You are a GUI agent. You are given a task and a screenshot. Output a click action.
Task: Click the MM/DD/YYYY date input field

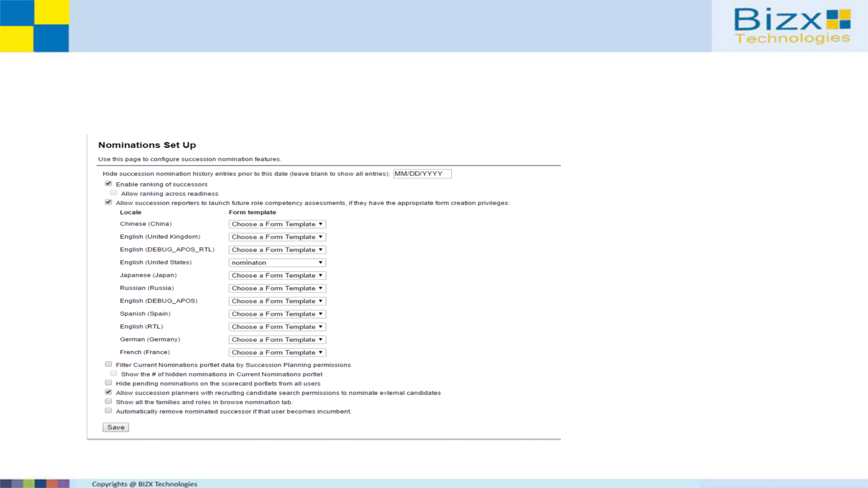[422, 174]
